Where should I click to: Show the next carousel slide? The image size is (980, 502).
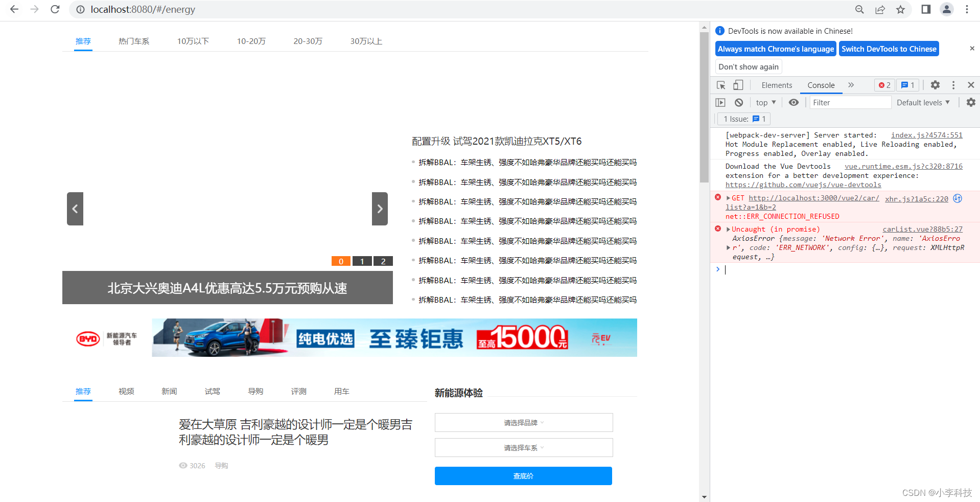coord(380,209)
